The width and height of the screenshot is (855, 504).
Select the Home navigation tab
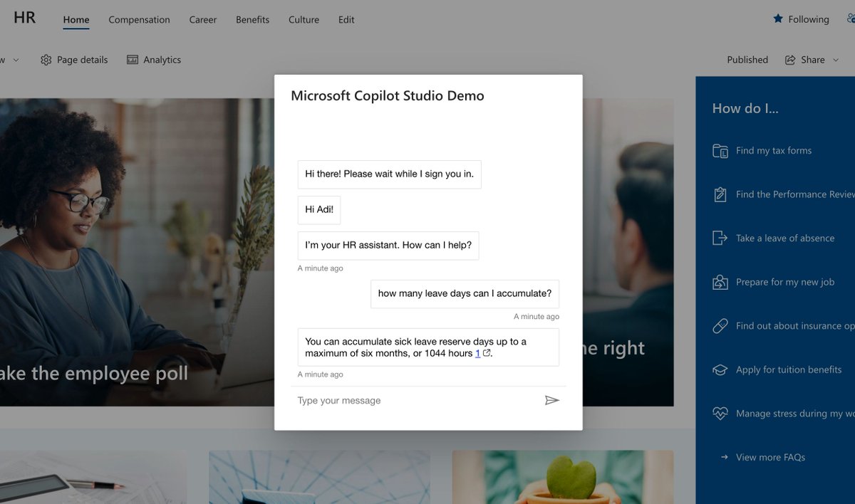click(x=76, y=20)
